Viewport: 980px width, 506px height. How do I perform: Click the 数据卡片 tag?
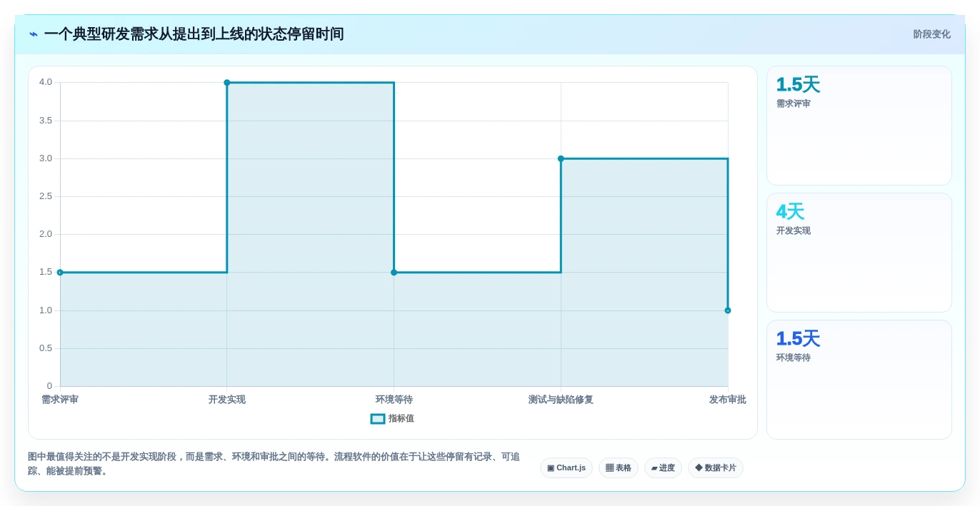716,468
